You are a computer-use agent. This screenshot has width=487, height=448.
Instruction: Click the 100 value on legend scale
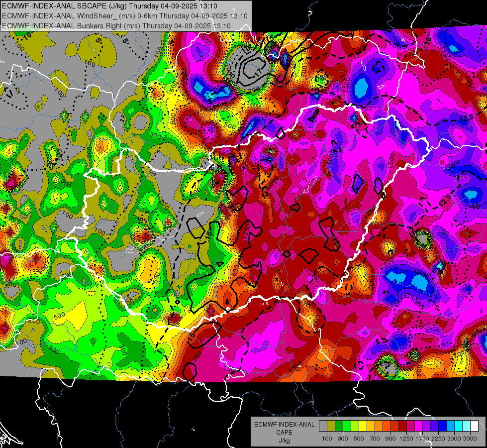click(327, 439)
